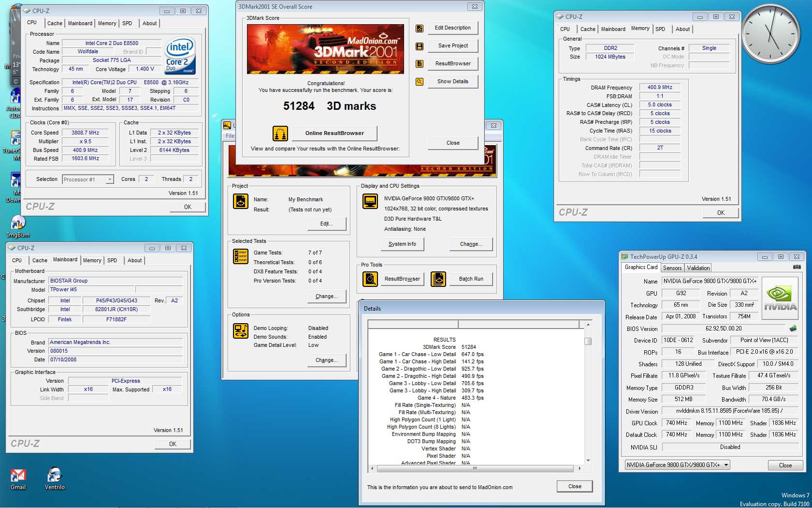812x508 pixels.
Task: Click the ResultBrowser icon in the score window
Action: coord(420,64)
